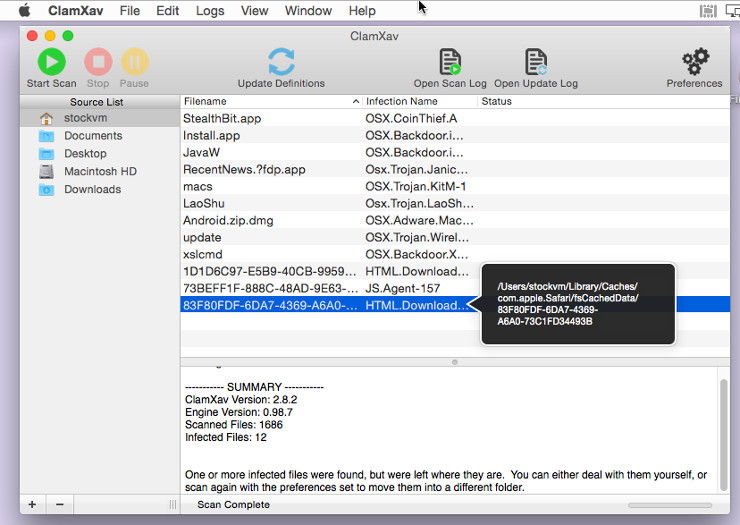Screen dimensions: 740x525
Task: Select the macs file row
Action: (x=455, y=186)
